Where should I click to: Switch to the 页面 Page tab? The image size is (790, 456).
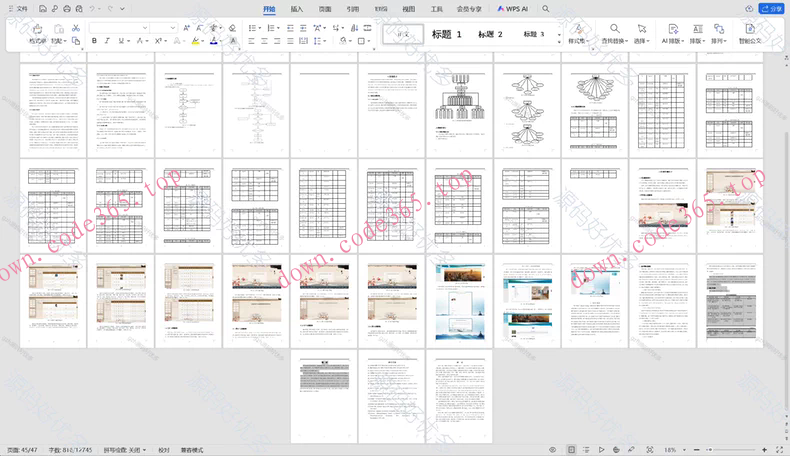pos(325,9)
